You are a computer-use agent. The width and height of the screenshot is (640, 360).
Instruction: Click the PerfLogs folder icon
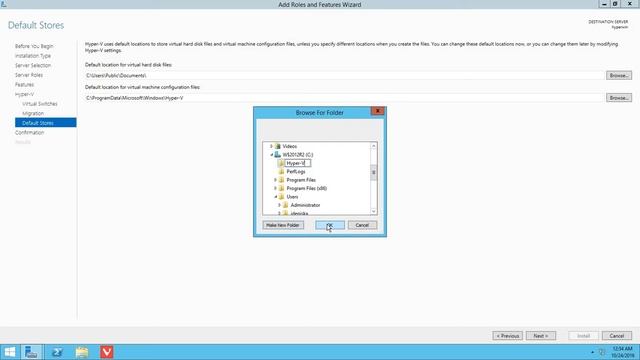pos(281,171)
